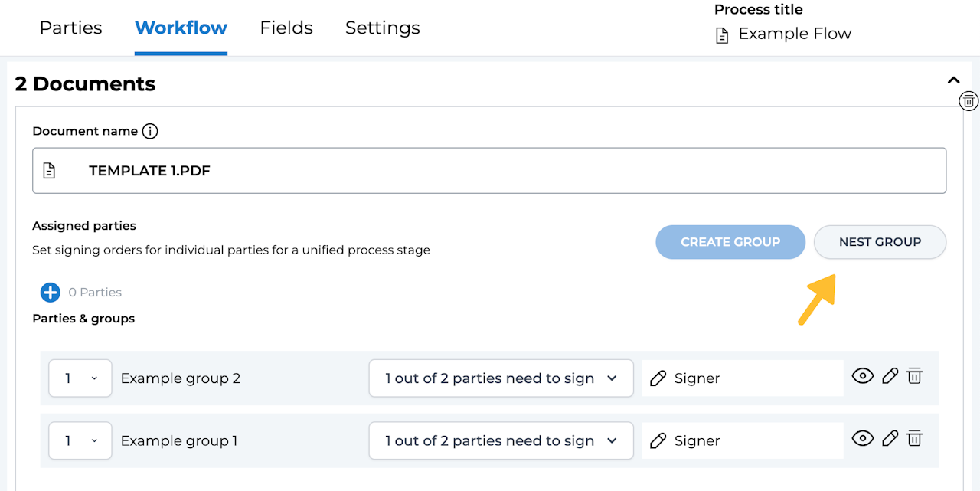The height and width of the screenshot is (491, 980).
Task: Edit Example group 2 with pencil icon
Action: pos(889,375)
